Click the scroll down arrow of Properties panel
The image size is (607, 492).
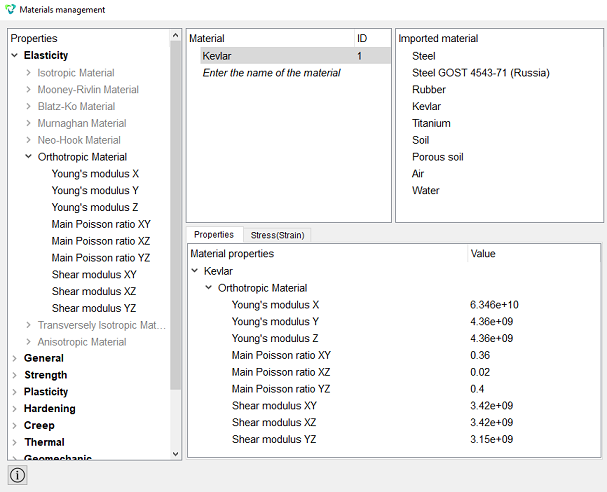pyautogui.click(x=175, y=454)
